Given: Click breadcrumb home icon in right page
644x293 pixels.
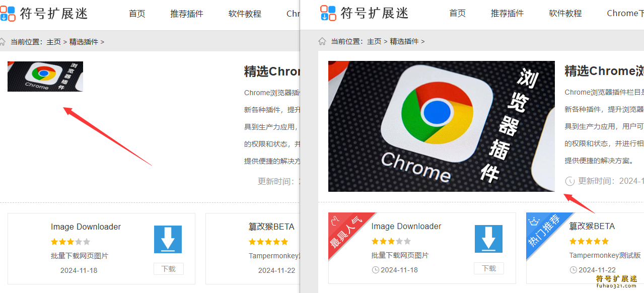Looking at the screenshot, I should tap(322, 41).
